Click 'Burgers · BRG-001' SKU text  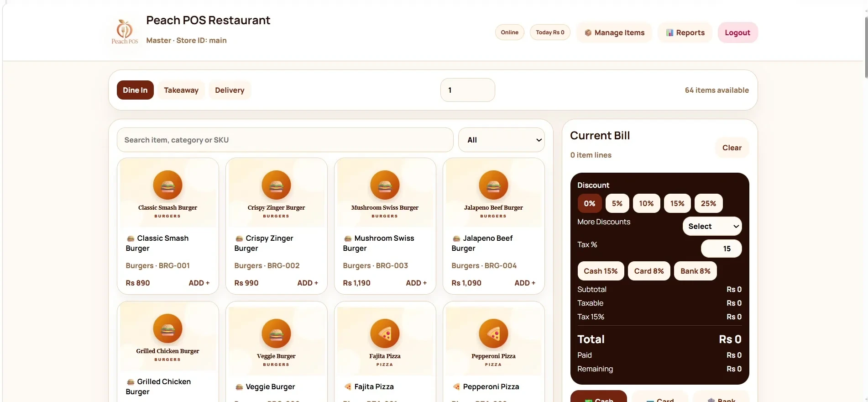click(157, 265)
